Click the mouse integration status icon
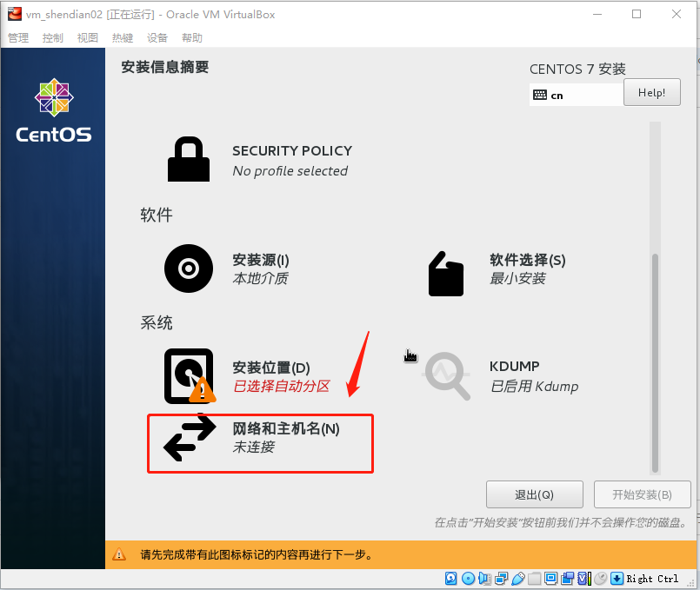The height and width of the screenshot is (590, 700). pyautogui.click(x=601, y=579)
